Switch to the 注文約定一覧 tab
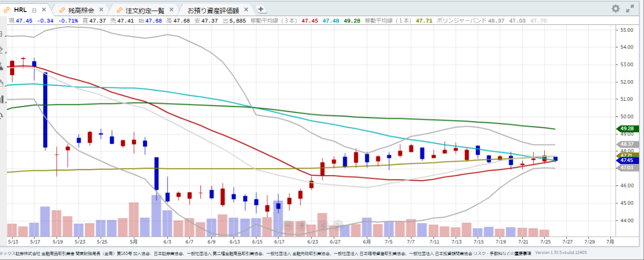Image resolution: width=644 pixels, height=260 pixels. (x=144, y=10)
